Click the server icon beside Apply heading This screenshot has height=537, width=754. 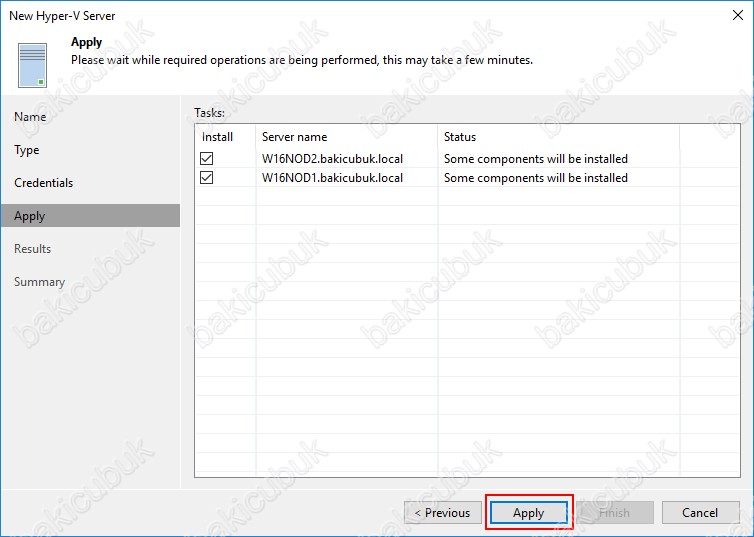click(32, 65)
